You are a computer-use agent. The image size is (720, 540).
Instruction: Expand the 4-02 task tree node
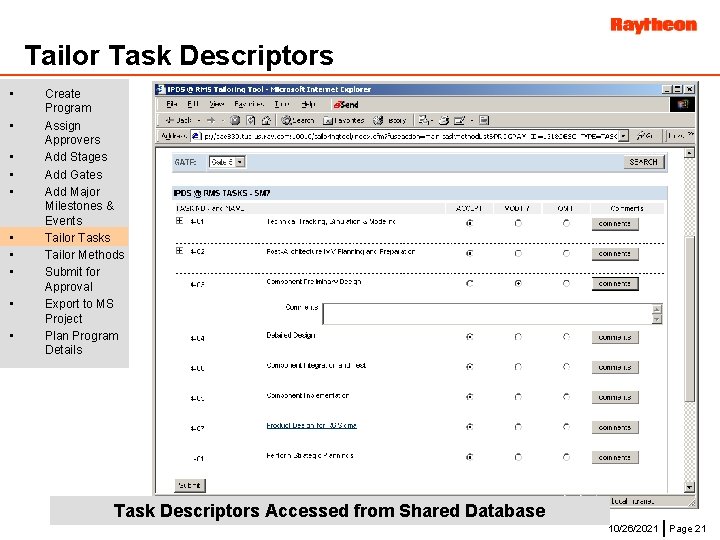click(179, 251)
